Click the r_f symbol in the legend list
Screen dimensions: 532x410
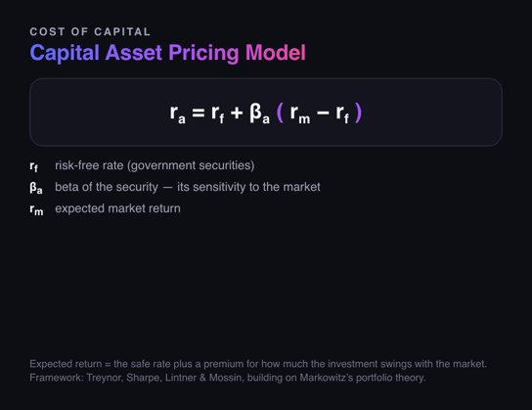point(34,166)
